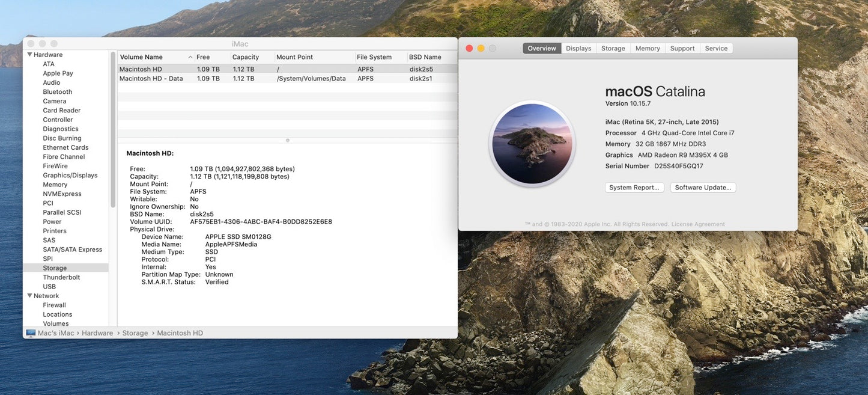Screen dimensions: 868x395
Task: Open Graphics/Displays hardware details
Action: 66,174
